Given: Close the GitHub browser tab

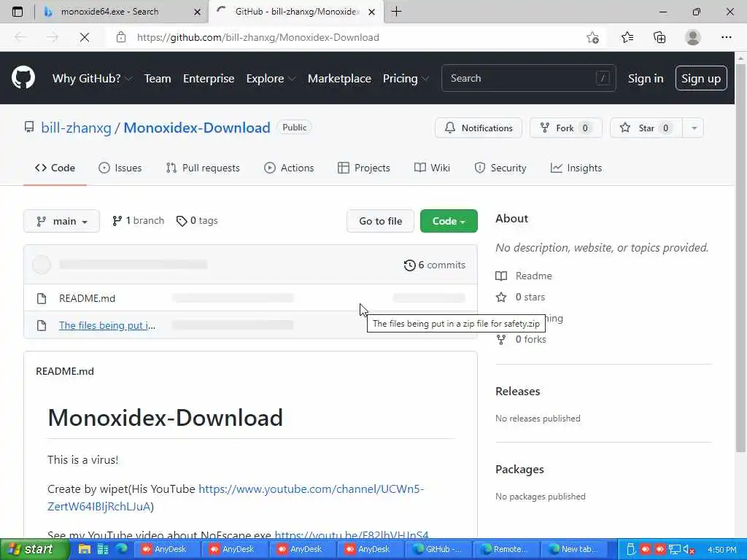Looking at the screenshot, I should 372,12.
